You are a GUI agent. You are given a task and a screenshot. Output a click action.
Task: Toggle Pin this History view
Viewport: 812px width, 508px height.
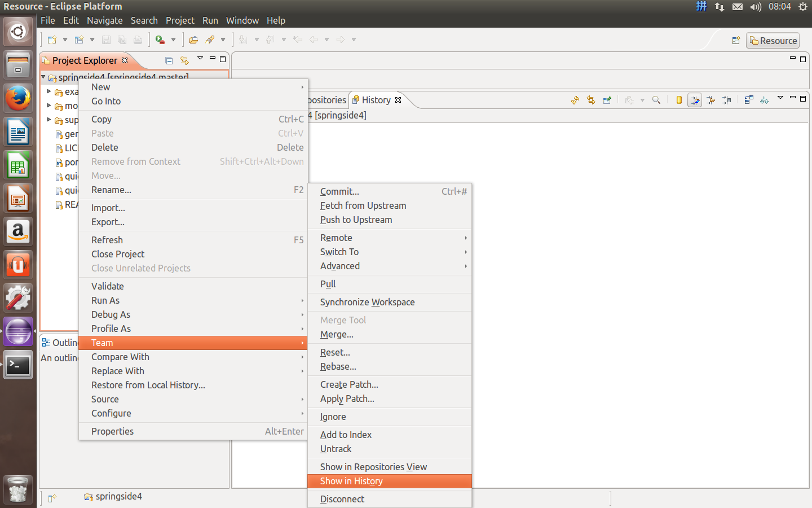[607, 100]
